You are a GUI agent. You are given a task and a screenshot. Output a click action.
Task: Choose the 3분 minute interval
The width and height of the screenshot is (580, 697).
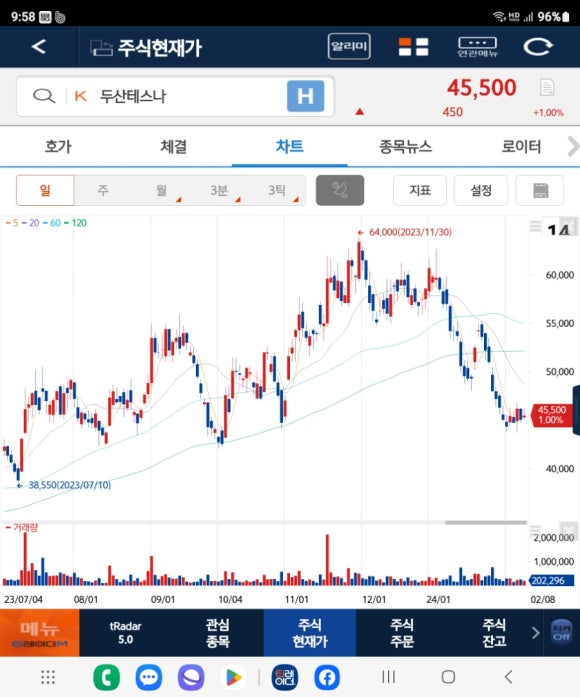coord(219,190)
